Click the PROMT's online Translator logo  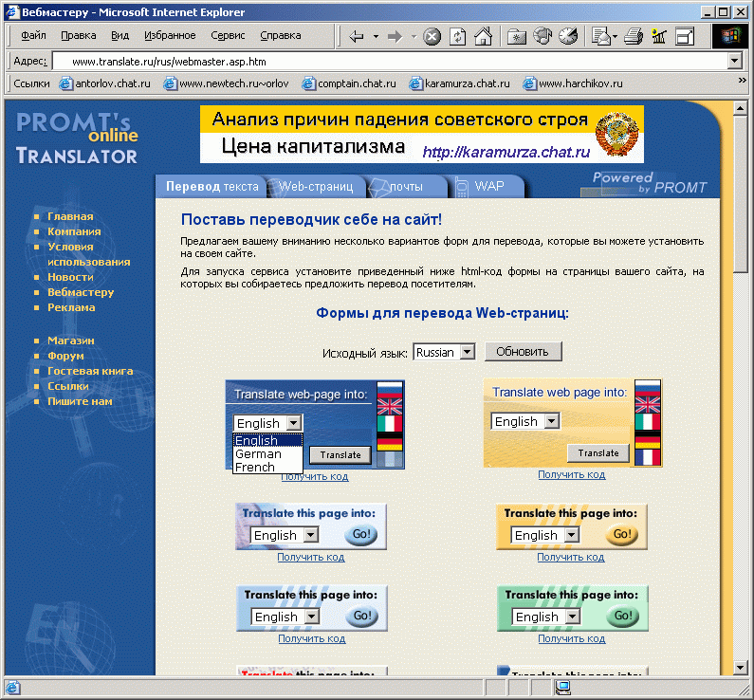tap(77, 138)
